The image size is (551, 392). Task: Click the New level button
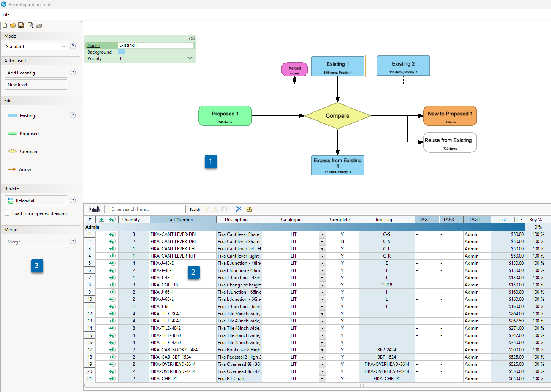(36, 84)
